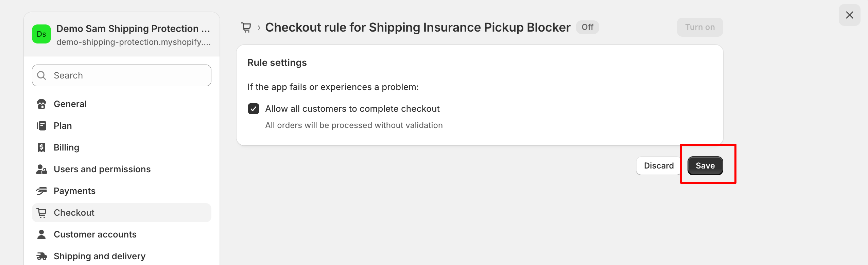Turn on the checkout rule
The width and height of the screenshot is (868, 265).
click(700, 27)
